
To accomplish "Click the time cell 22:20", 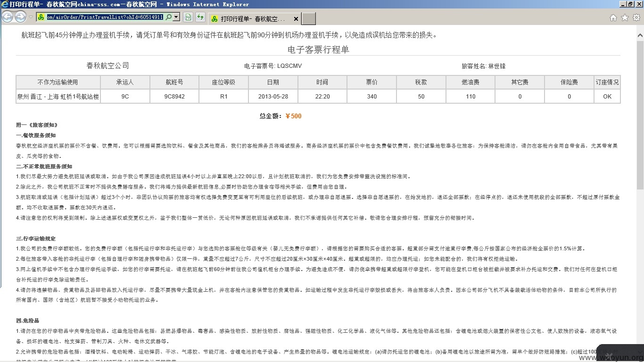I will coord(322,96).
